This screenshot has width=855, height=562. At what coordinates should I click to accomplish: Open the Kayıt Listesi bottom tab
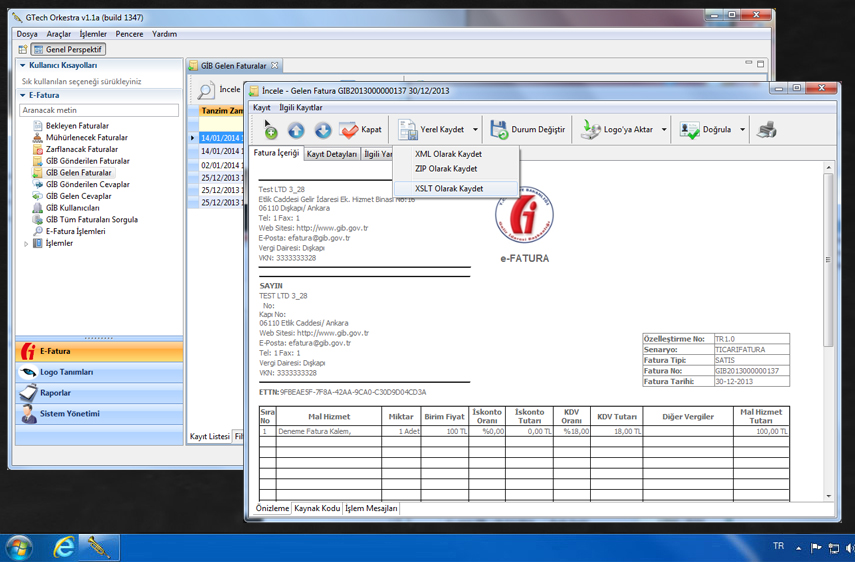[x=210, y=437]
